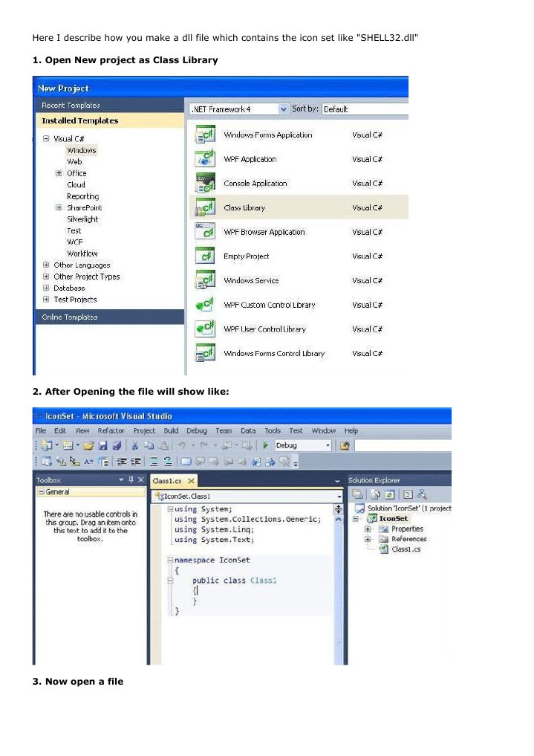The width and height of the screenshot is (534, 756).
Task: Switch to the Class1.cs tab
Action: pos(167,481)
